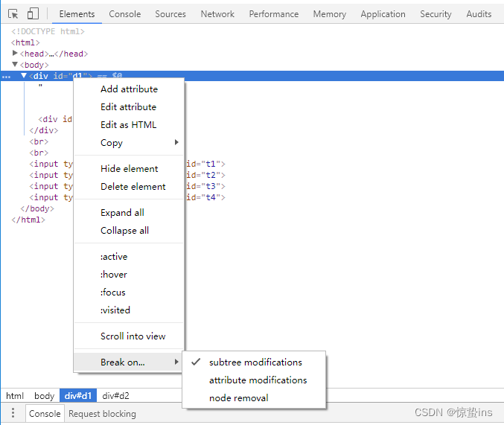The width and height of the screenshot is (504, 425).
Task: Select the opening html tag row
Action: pyautogui.click(x=25, y=42)
